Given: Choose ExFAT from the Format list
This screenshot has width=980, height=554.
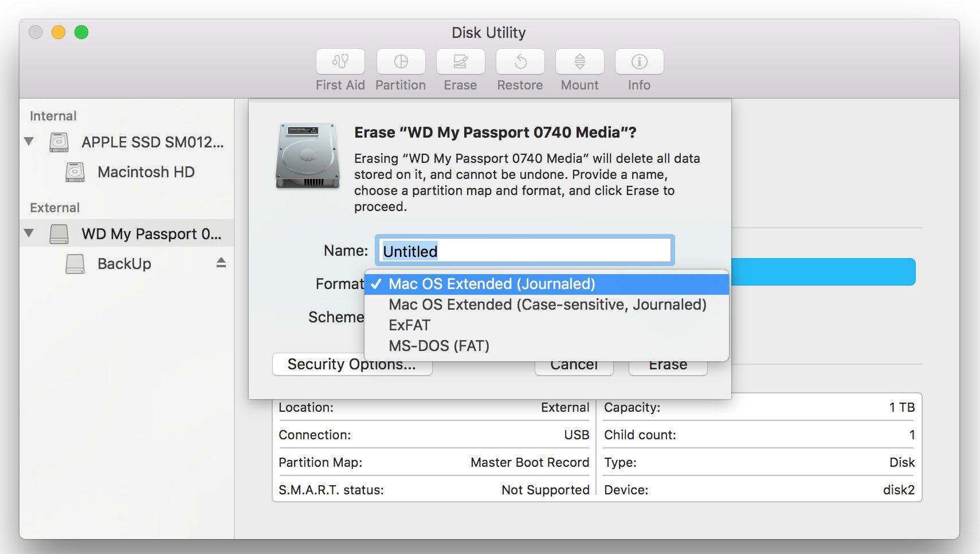Looking at the screenshot, I should click(409, 325).
